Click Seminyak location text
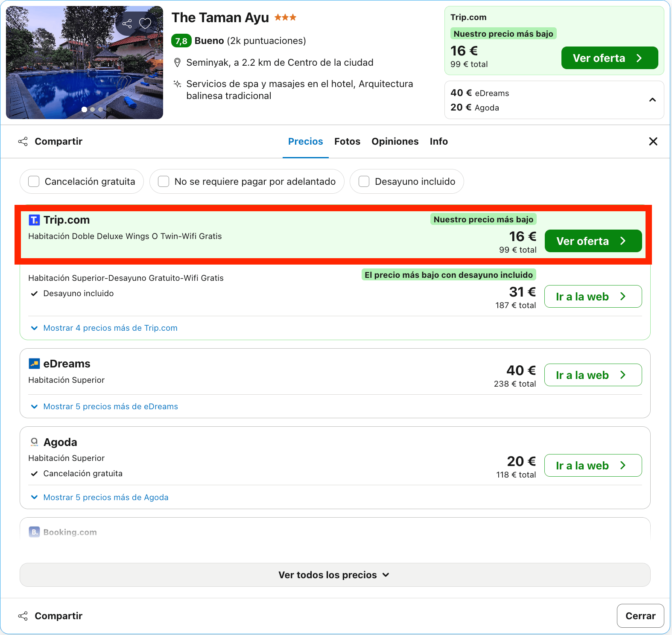 tap(280, 63)
